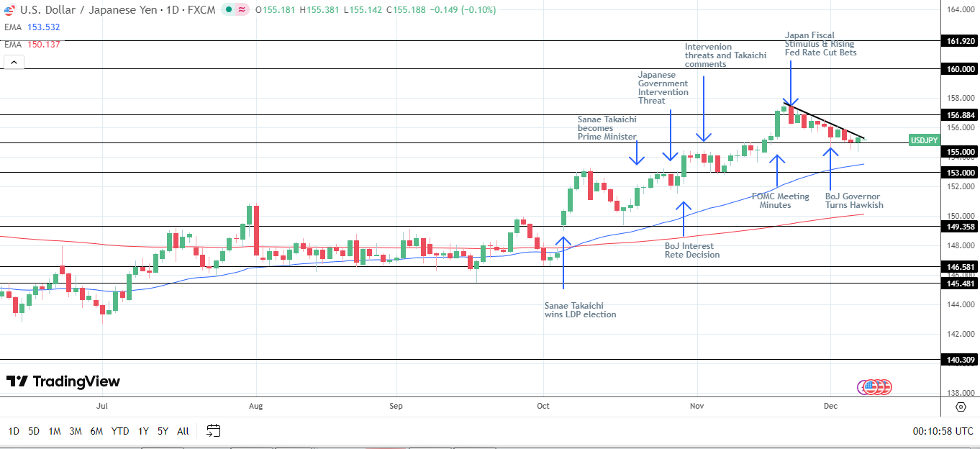The image size is (980, 449).
Task: Click the 'Sanae Takaichi wins LDP election' annotation
Action: [581, 309]
